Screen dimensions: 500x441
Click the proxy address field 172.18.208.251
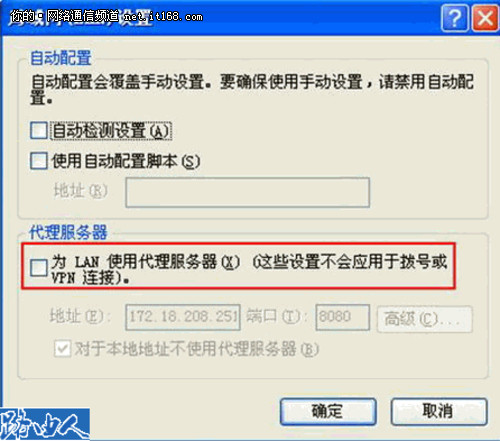click(x=183, y=317)
